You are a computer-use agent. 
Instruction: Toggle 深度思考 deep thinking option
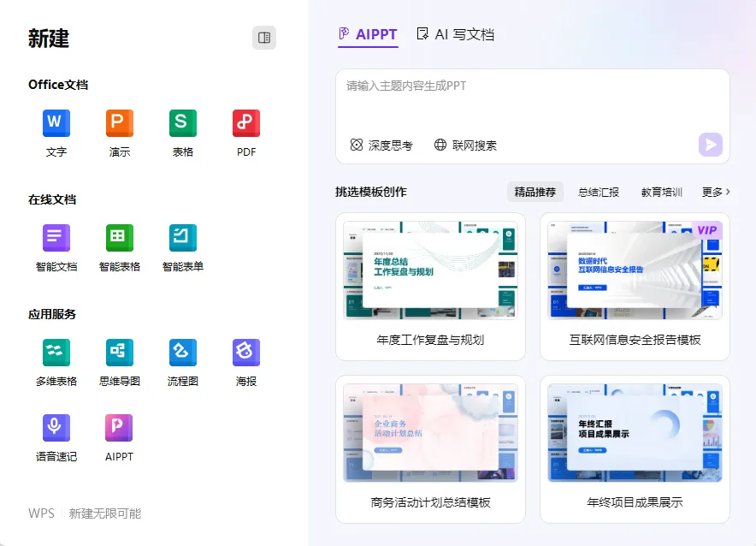[381, 145]
